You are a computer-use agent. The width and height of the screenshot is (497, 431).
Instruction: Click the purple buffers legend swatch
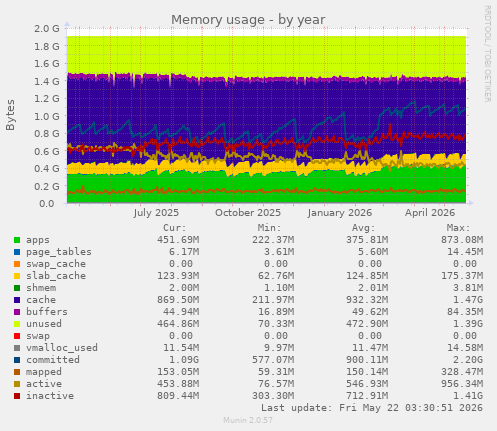tap(17, 312)
